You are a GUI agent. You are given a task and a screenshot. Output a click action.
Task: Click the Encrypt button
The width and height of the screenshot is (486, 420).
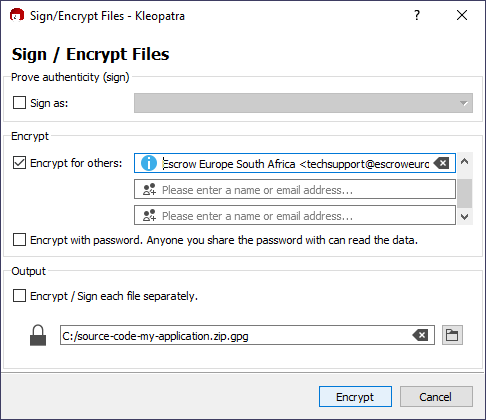coord(355,397)
